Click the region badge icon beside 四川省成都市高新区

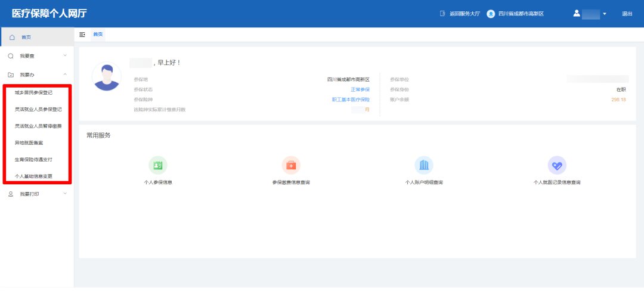pos(491,14)
